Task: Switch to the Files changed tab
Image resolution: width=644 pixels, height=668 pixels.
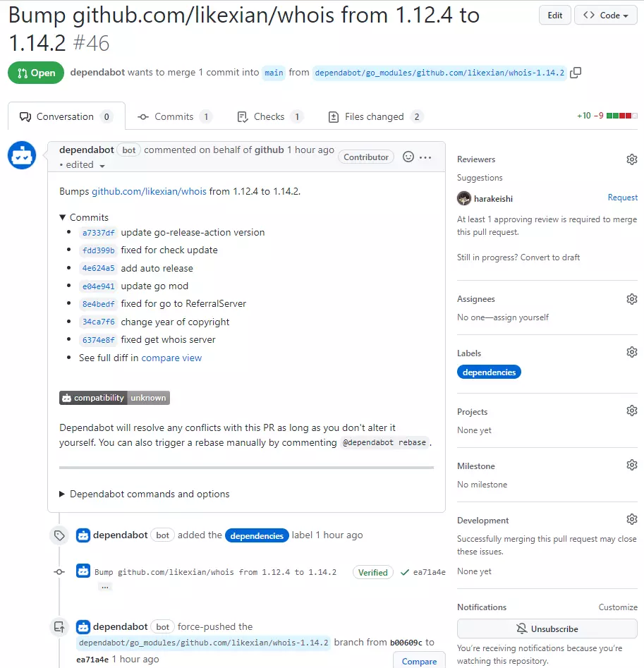Action: point(375,116)
